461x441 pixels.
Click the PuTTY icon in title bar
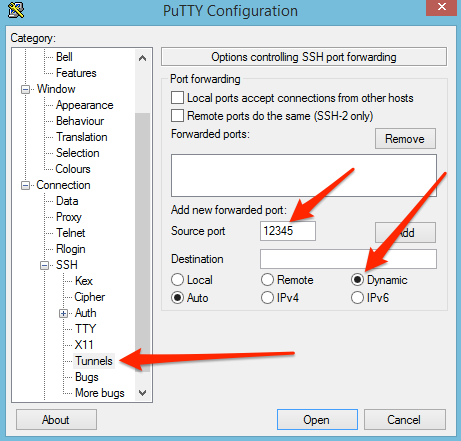coord(16,10)
